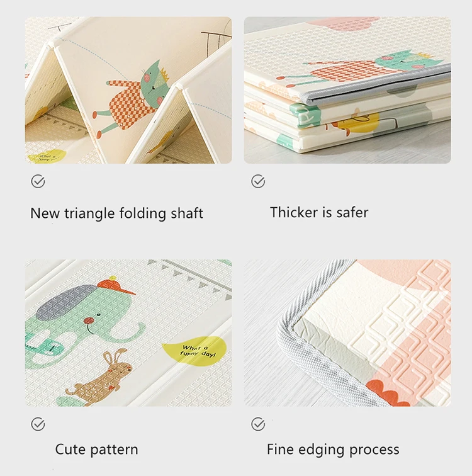Select the Fine edging process caption
This screenshot has width=472, height=476.
[x=333, y=450]
